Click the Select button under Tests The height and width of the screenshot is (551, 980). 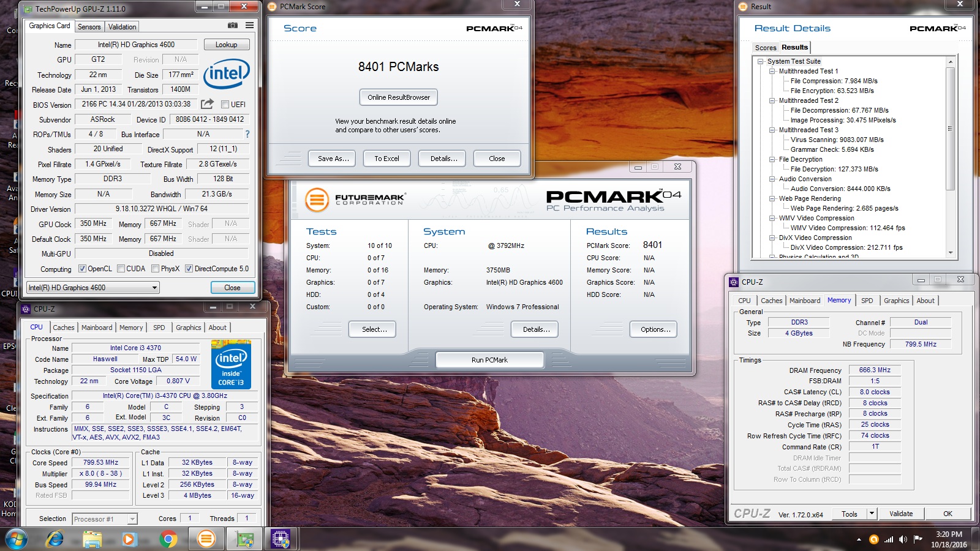(x=372, y=329)
